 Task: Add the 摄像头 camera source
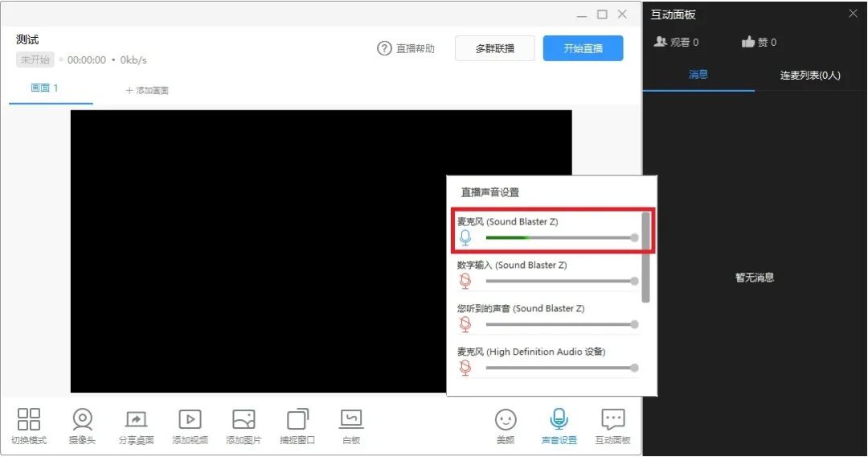pos(83,426)
